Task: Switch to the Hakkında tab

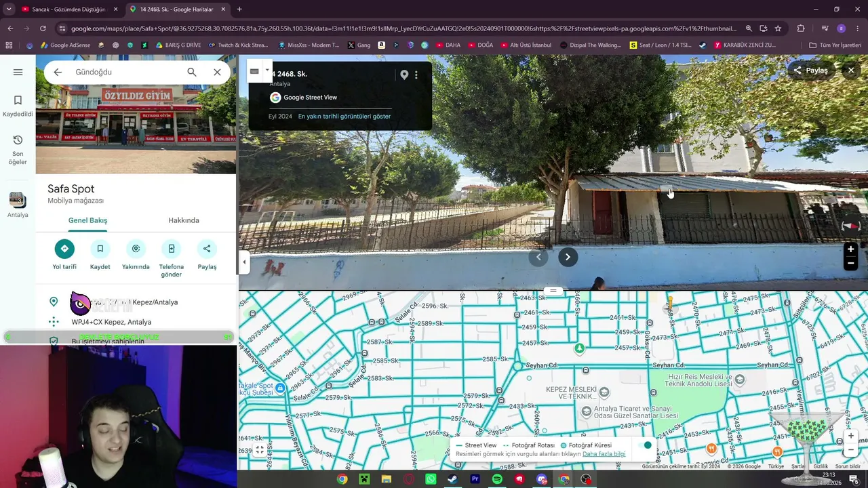Action: point(184,220)
